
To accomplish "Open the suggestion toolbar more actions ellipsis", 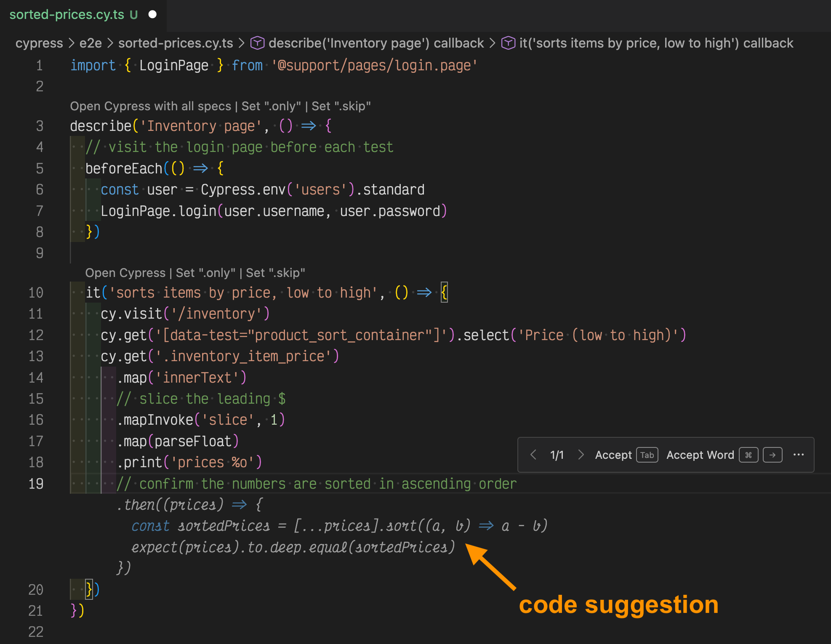I will (x=799, y=455).
